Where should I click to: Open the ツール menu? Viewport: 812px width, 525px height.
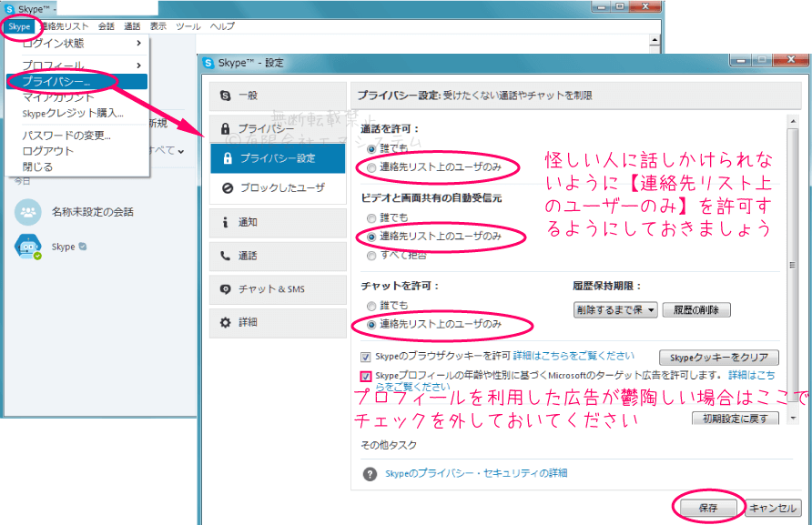(x=188, y=26)
